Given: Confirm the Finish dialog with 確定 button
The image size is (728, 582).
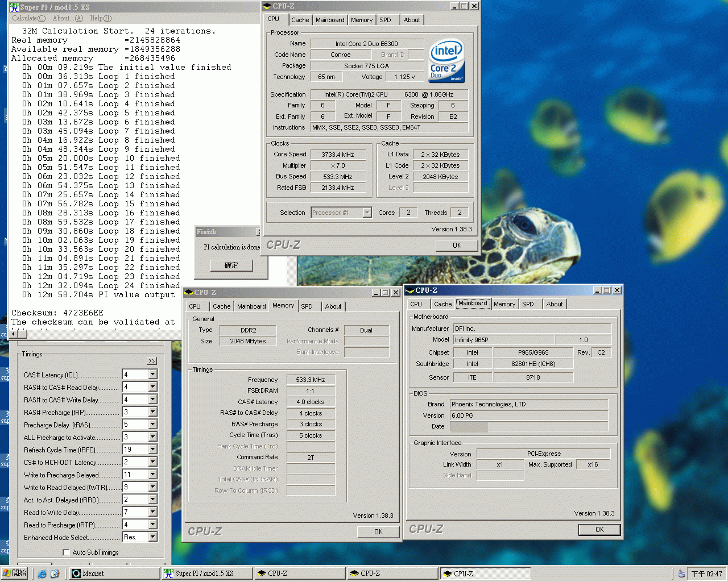Looking at the screenshot, I should (231, 265).
